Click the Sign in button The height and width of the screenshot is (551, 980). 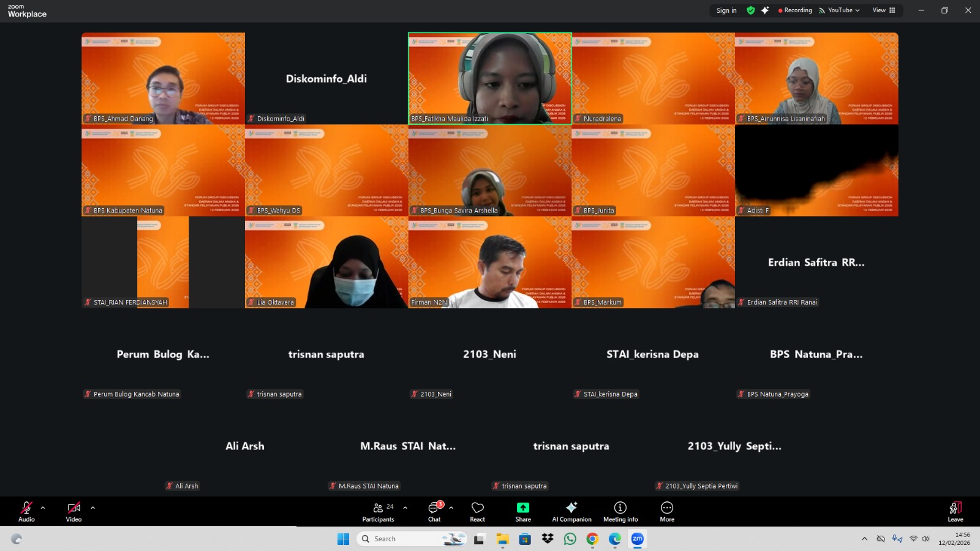pyautogui.click(x=726, y=10)
